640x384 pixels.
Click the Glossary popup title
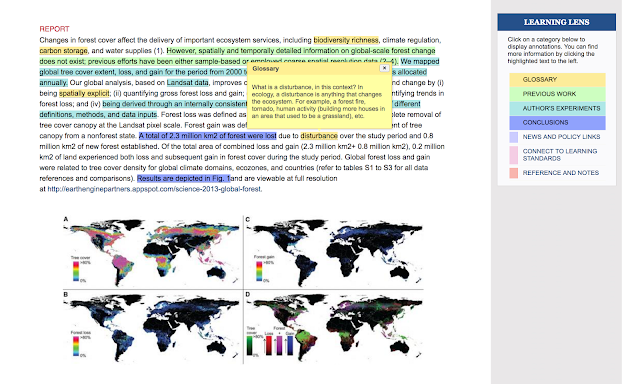[x=266, y=69]
